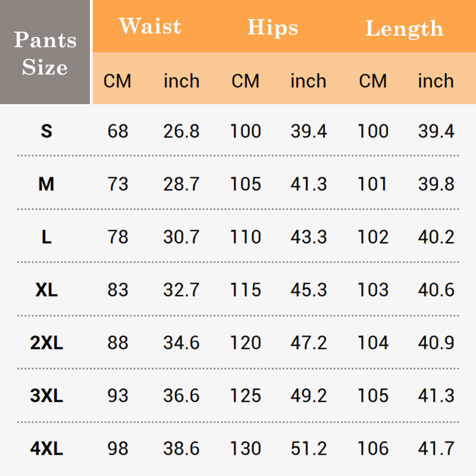476x476 pixels.
Task: Click the 106 length CM value
Action: coord(373,449)
